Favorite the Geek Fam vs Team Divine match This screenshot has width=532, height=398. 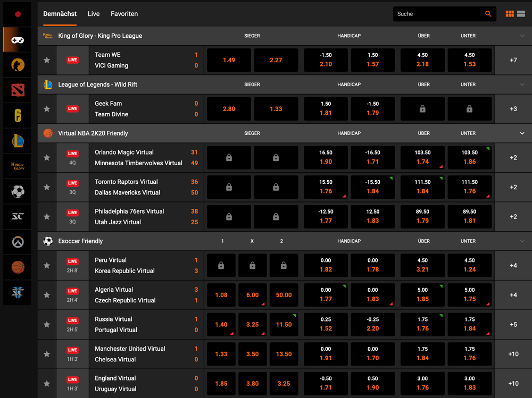[47, 109]
